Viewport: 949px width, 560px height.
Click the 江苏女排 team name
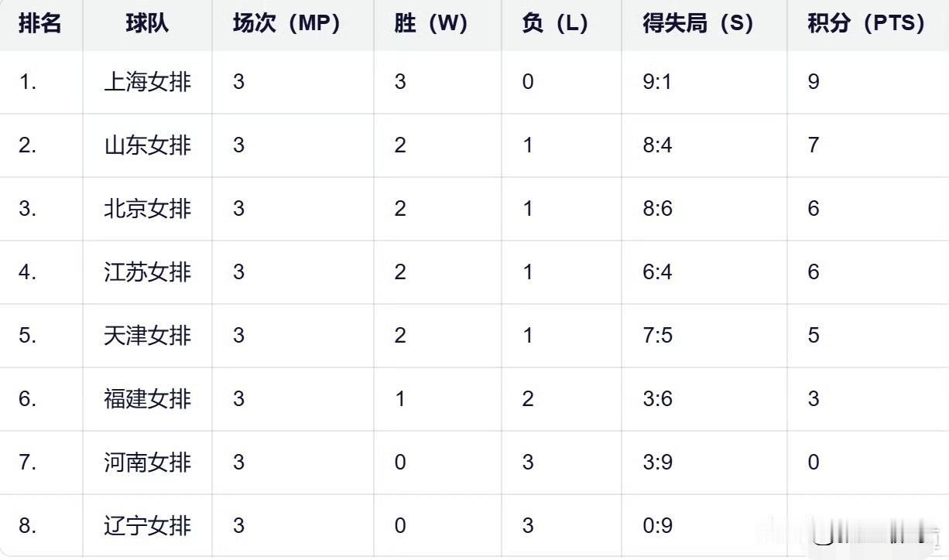147,272
